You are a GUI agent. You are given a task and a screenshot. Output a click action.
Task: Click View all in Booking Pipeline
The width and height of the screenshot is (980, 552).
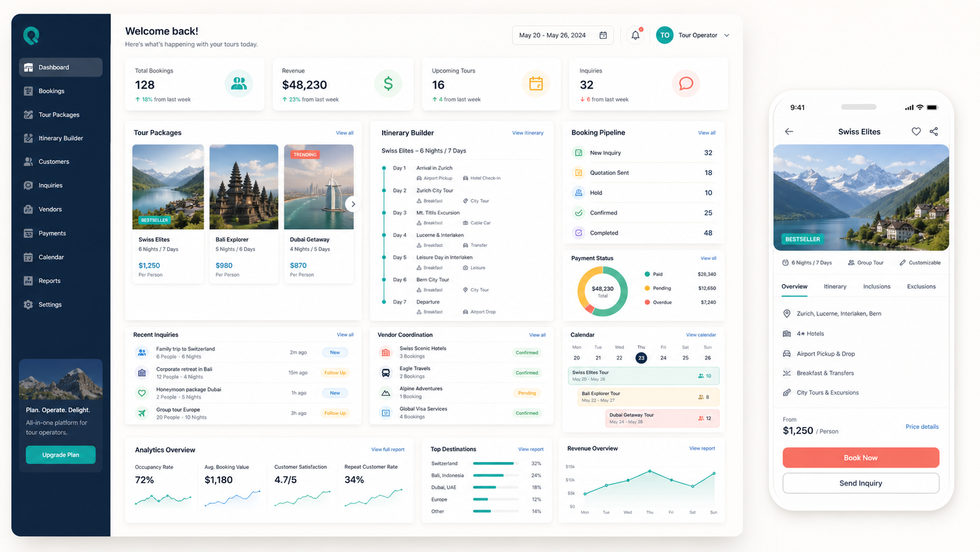click(706, 133)
